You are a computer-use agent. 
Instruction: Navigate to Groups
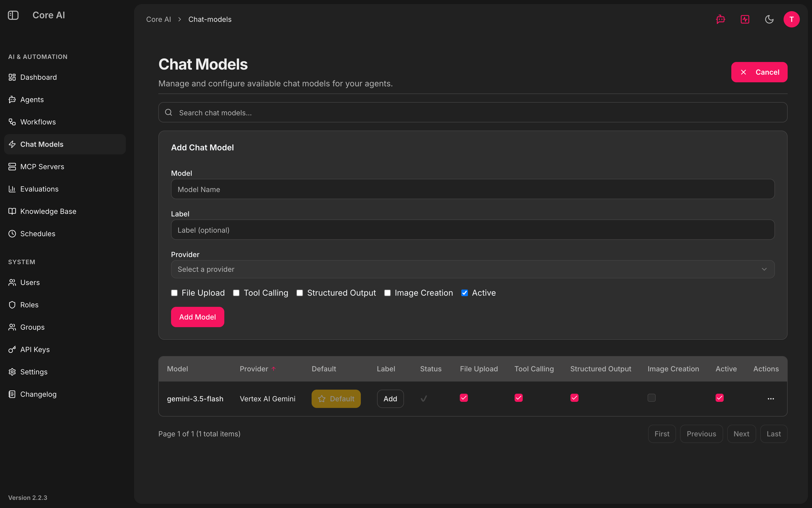[65, 327]
